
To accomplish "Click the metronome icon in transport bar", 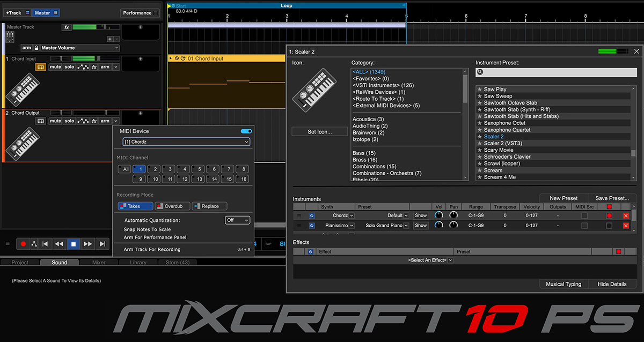I will pos(34,244).
